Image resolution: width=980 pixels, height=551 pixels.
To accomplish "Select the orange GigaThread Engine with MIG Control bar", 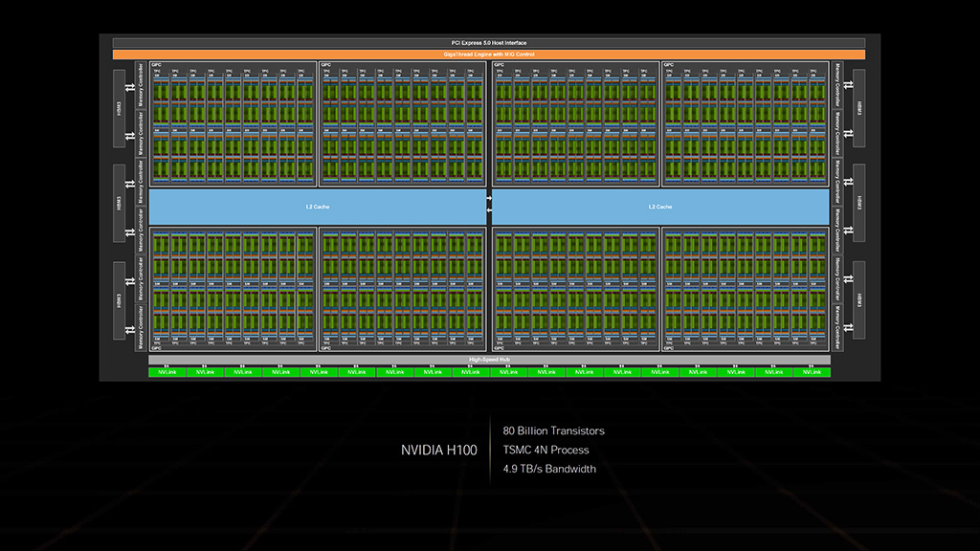I will pyautogui.click(x=489, y=55).
